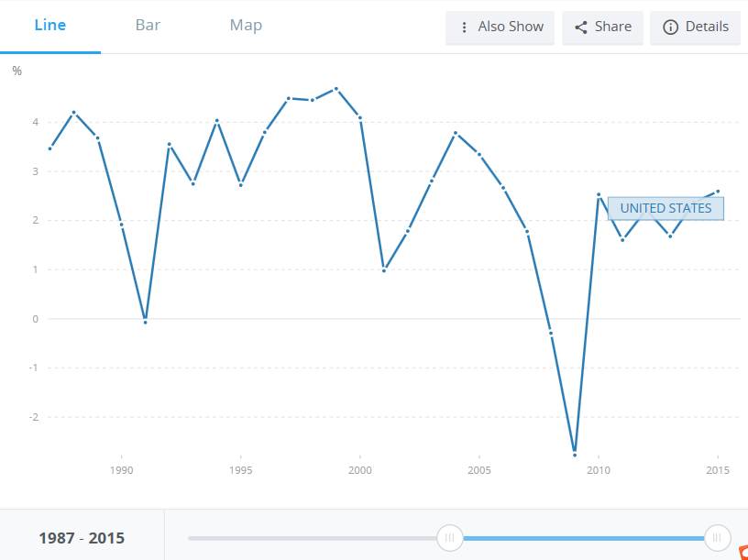Click the 1987 - 2015 year range label
748x560 pixels.
pos(82,538)
